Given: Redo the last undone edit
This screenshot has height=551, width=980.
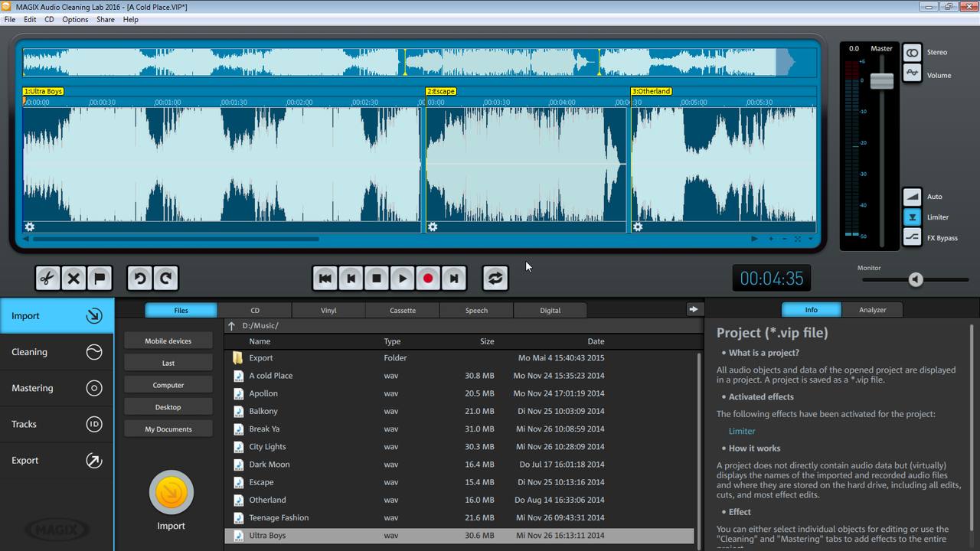Looking at the screenshot, I should (x=165, y=279).
